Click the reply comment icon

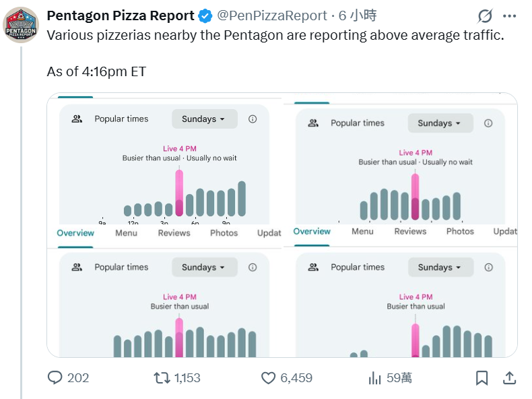(55, 378)
